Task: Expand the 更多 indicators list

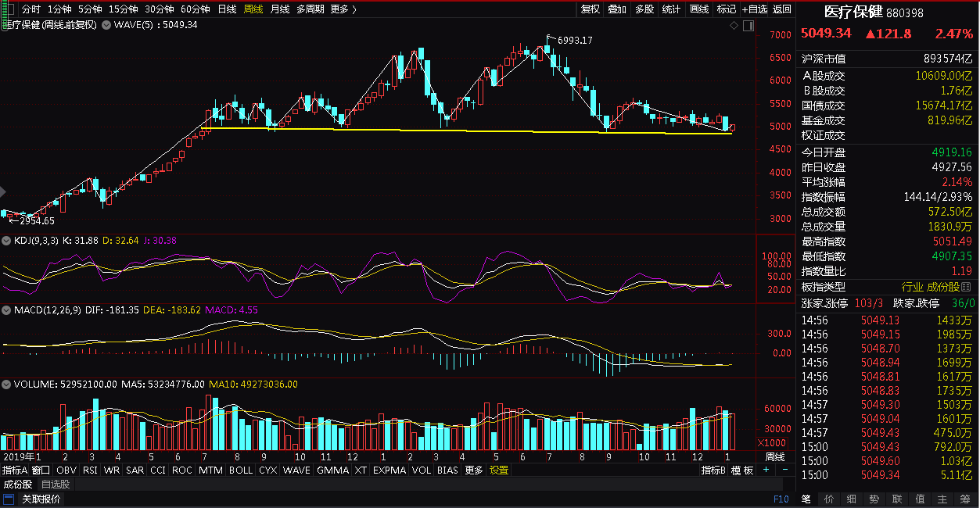Action: tap(473, 470)
